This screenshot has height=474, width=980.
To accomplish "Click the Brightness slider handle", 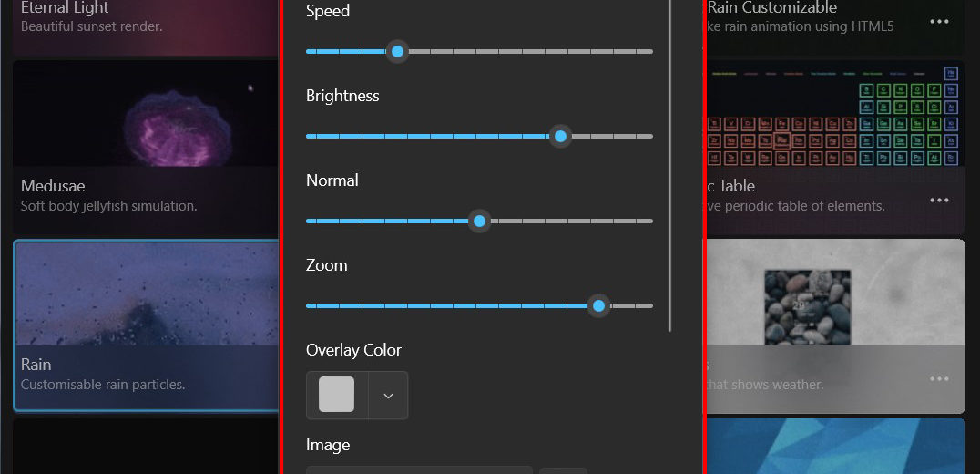I will (561, 137).
